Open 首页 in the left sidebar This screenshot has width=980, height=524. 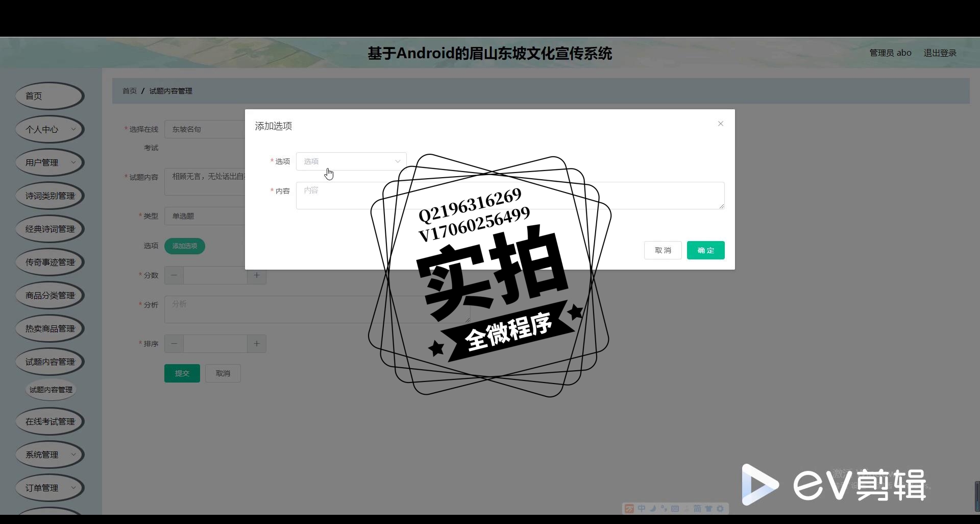tap(50, 96)
